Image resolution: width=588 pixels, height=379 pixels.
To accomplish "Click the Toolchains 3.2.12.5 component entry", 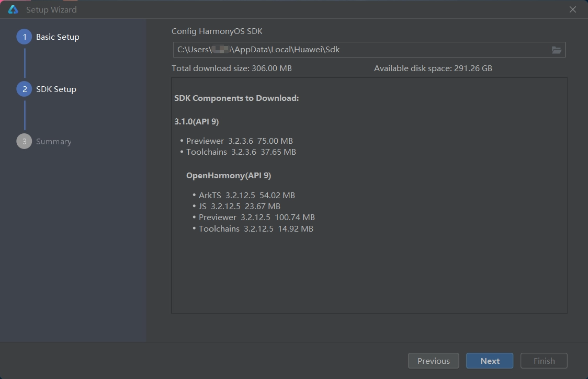I will [x=256, y=228].
